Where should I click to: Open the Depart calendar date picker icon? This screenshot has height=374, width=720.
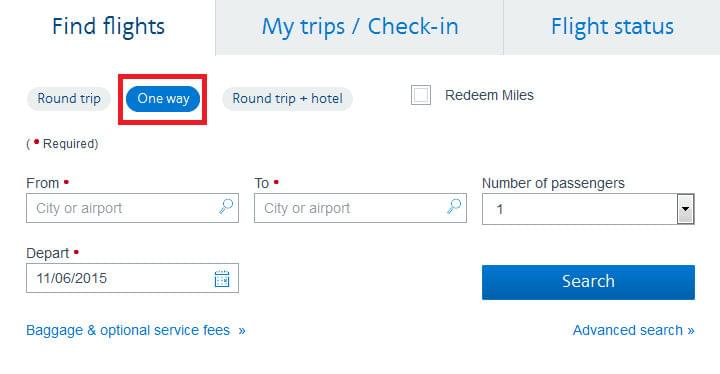coord(222,278)
